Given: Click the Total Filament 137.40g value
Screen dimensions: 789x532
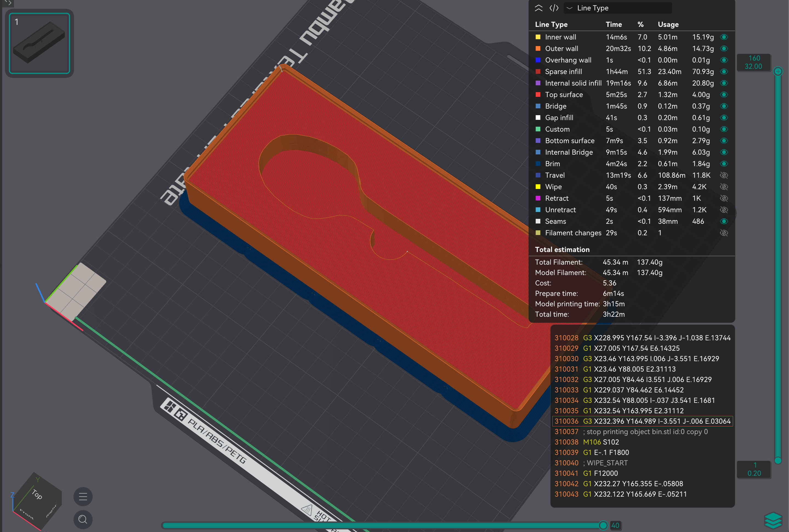Looking at the screenshot, I should point(649,262).
